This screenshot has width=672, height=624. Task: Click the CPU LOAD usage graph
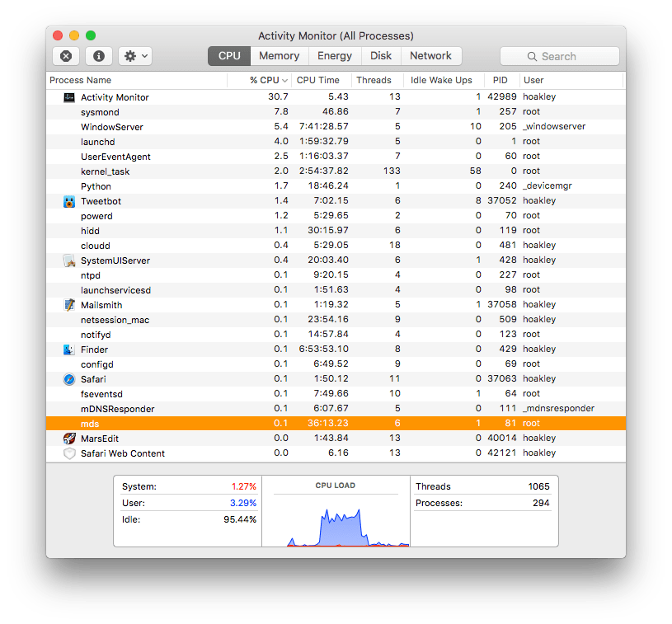point(335,519)
